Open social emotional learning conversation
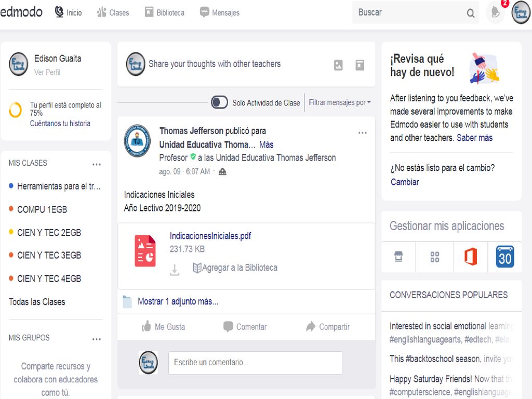 click(451, 332)
